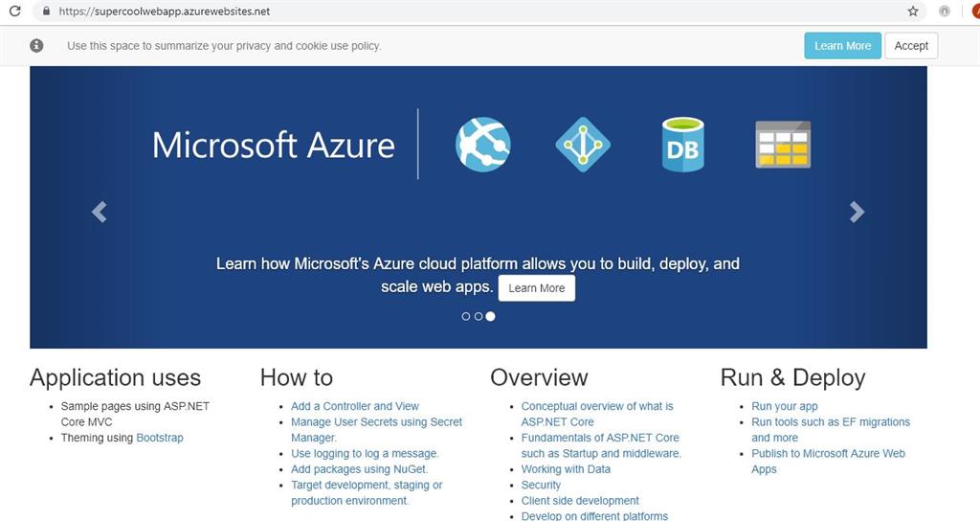The height and width of the screenshot is (521, 980).
Task: Click the Azure table storage icon
Action: (x=783, y=145)
